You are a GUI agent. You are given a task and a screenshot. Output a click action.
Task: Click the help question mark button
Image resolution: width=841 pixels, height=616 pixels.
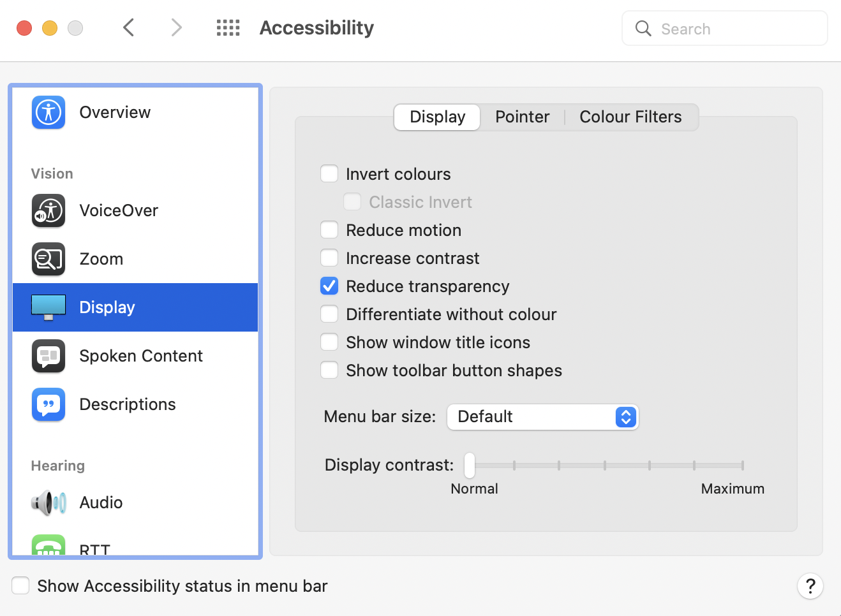[x=810, y=586]
